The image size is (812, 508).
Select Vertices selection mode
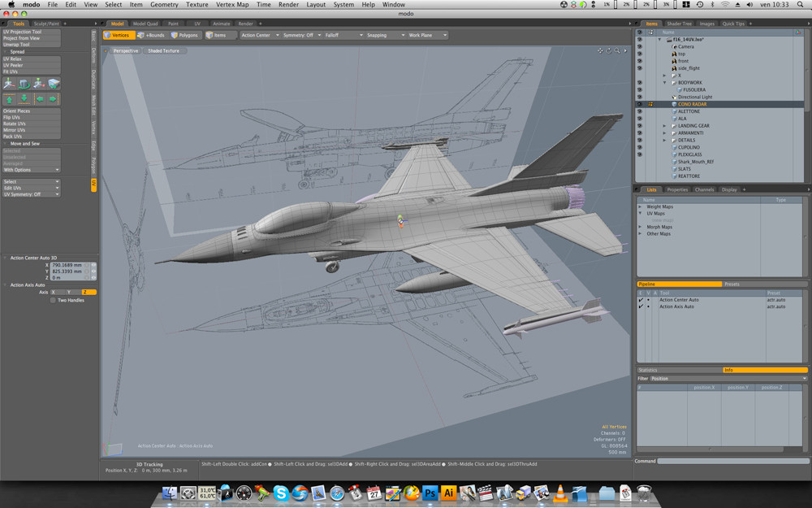[x=118, y=36]
